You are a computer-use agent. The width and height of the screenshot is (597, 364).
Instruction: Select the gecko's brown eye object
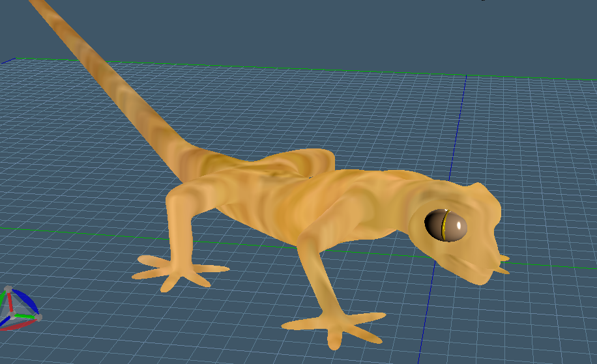[446, 225]
